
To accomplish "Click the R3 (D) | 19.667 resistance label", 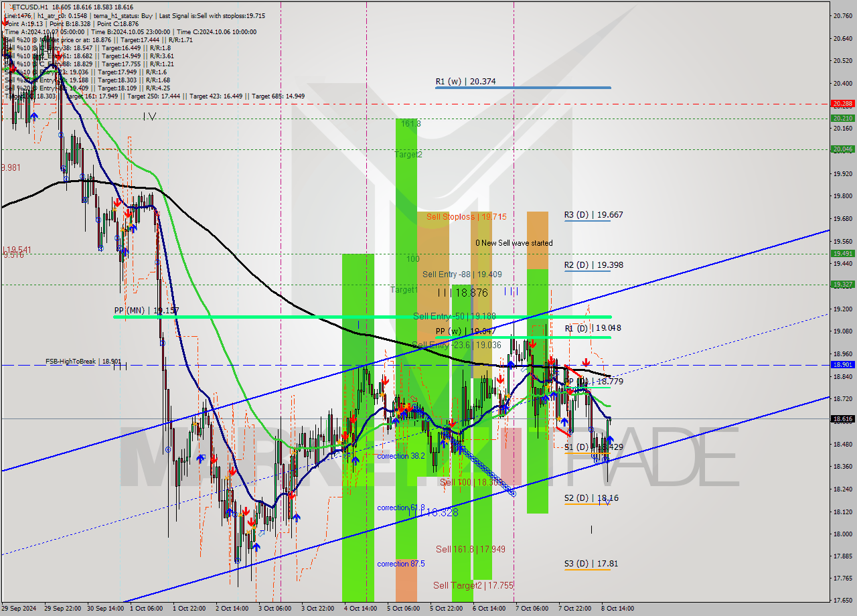I will click(x=593, y=215).
